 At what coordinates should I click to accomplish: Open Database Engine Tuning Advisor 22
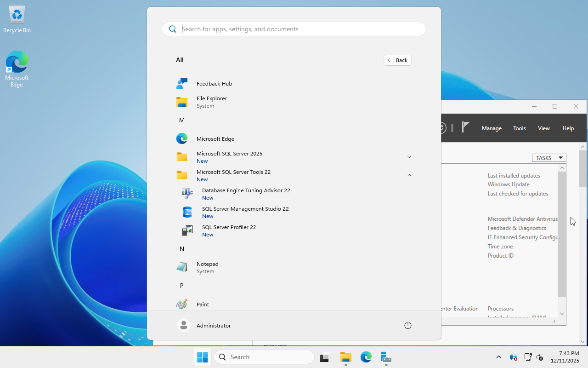click(x=246, y=194)
